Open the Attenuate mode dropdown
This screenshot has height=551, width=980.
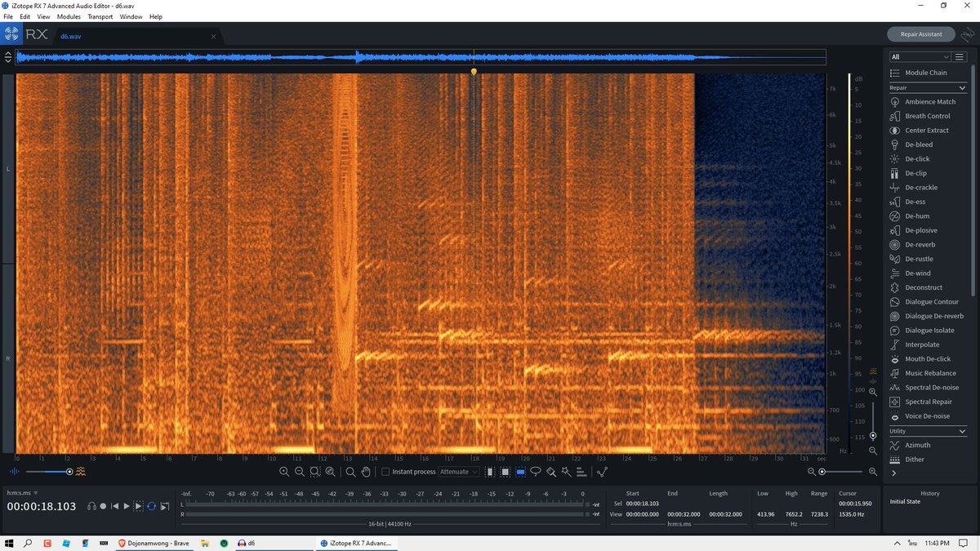[x=457, y=471]
